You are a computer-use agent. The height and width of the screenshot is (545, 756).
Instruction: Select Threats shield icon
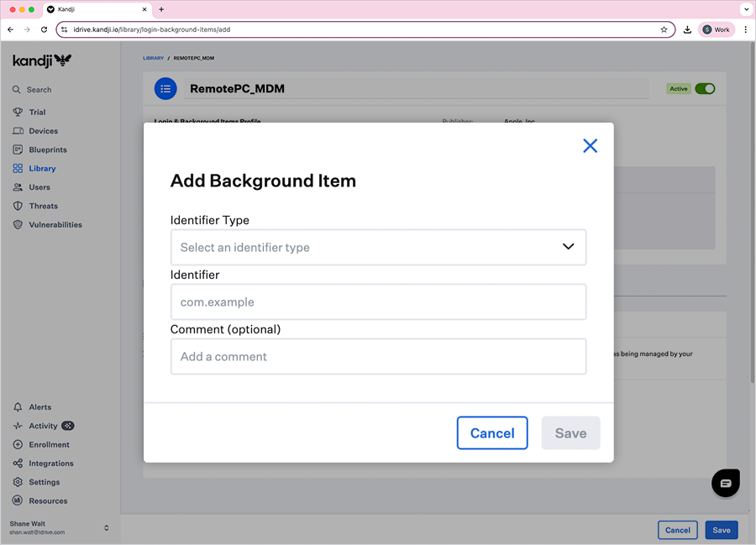point(18,206)
